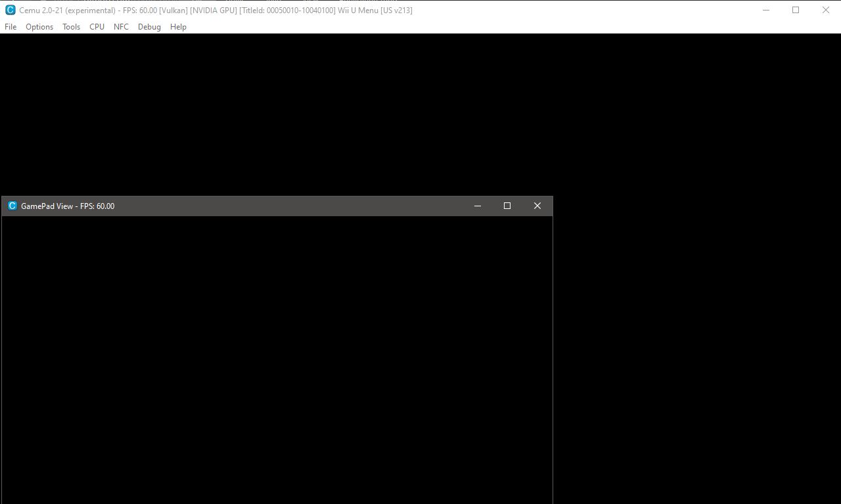This screenshot has width=841, height=504.
Task: Close the GamePad View window
Action: pos(537,206)
